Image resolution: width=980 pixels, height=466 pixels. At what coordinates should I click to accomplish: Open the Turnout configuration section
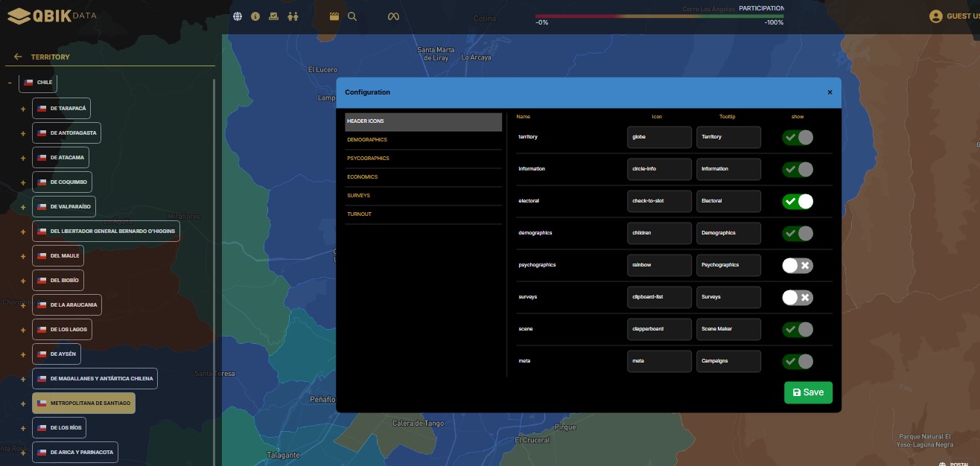pyautogui.click(x=360, y=214)
